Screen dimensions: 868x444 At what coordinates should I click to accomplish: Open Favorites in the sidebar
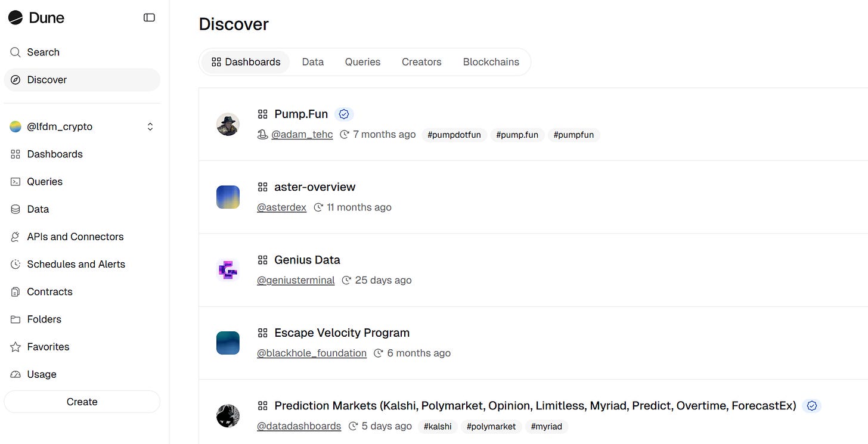82,347
